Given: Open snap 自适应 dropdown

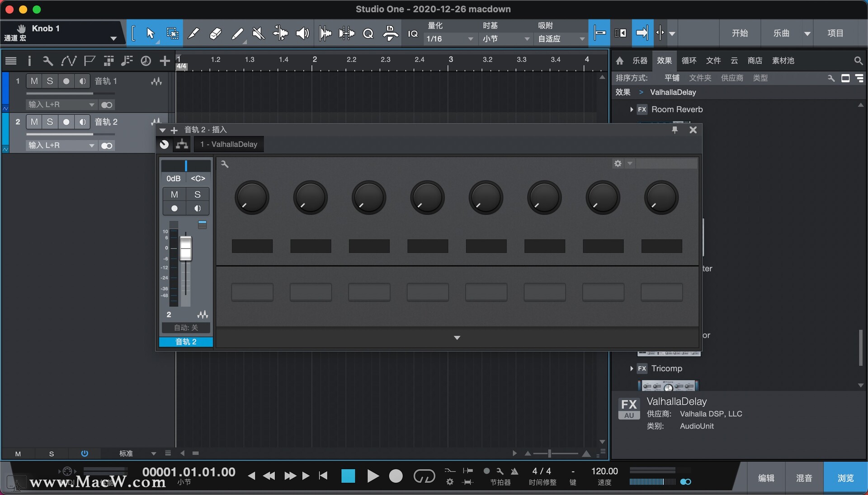Looking at the screenshot, I should click(561, 39).
